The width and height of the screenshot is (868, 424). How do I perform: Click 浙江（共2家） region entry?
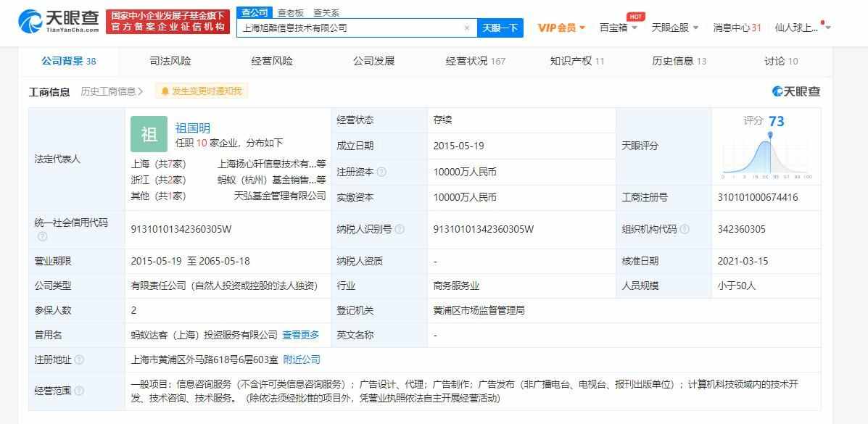pos(158,180)
